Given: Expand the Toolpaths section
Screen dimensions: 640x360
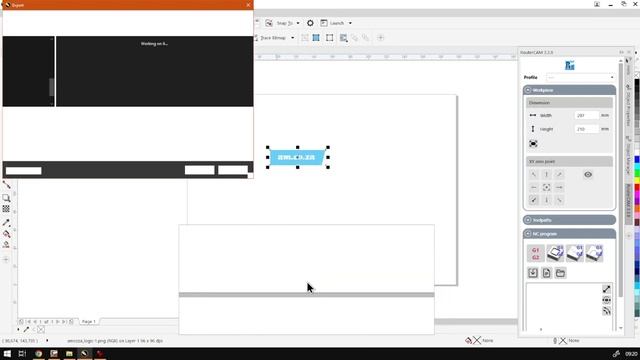Looking at the screenshot, I should click(528, 220).
